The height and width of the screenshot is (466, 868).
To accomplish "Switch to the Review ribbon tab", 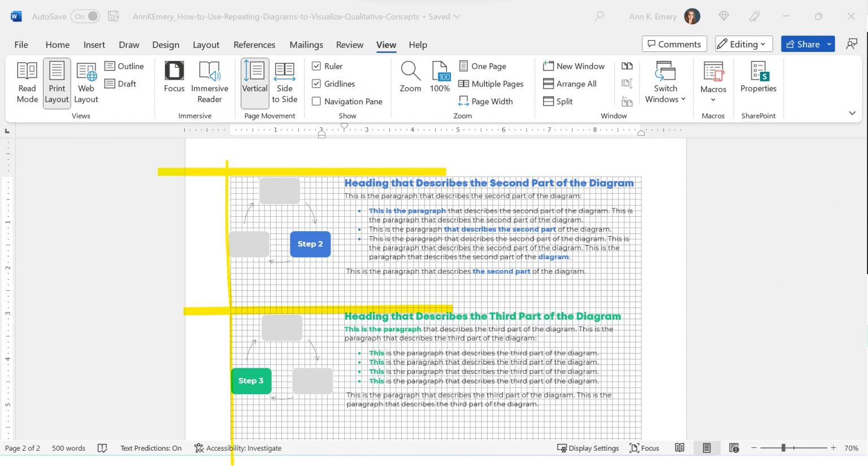I will click(349, 45).
